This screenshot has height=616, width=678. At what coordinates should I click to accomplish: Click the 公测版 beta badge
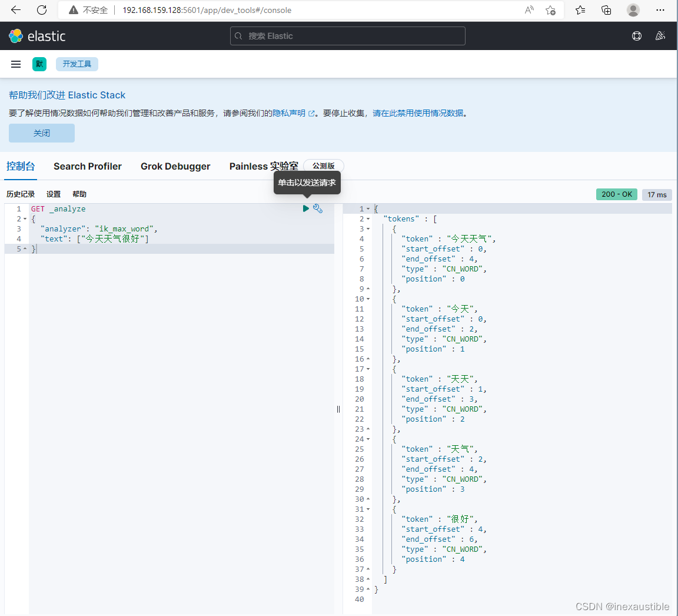click(x=324, y=165)
